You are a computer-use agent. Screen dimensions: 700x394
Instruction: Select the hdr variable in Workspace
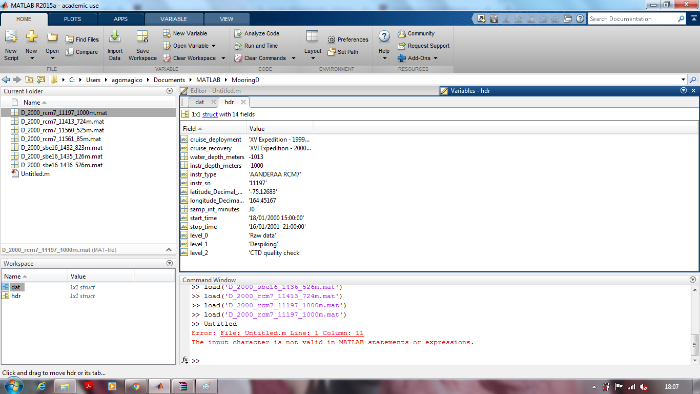coord(16,296)
